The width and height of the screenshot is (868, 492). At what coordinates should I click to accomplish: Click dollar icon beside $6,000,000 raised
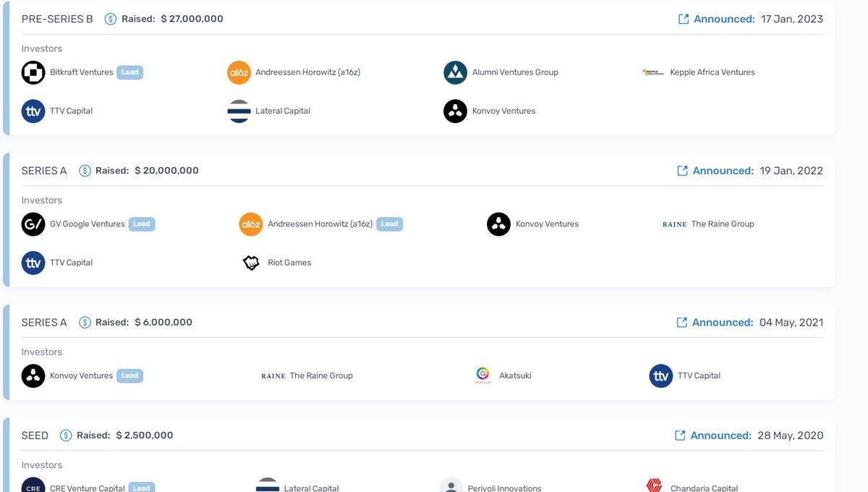pyautogui.click(x=85, y=323)
